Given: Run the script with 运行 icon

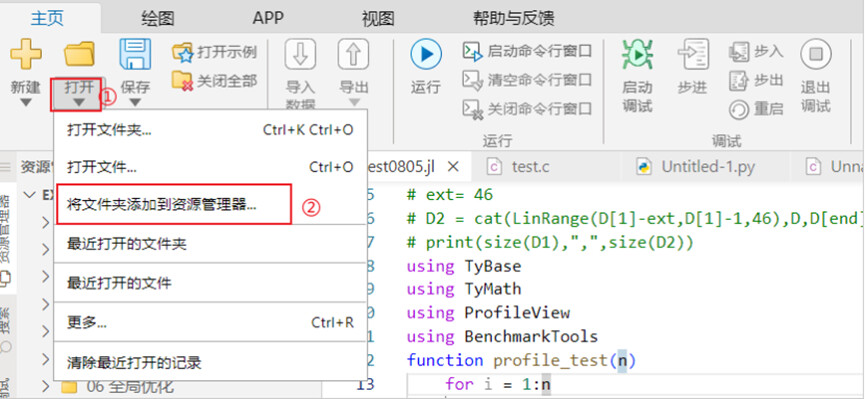Looking at the screenshot, I should [x=426, y=54].
